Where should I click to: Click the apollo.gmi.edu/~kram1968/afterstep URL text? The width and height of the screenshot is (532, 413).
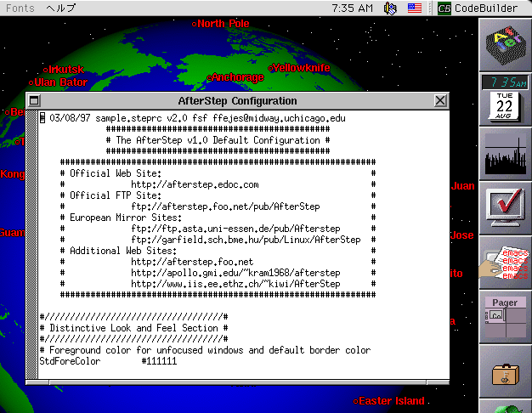click(x=235, y=273)
